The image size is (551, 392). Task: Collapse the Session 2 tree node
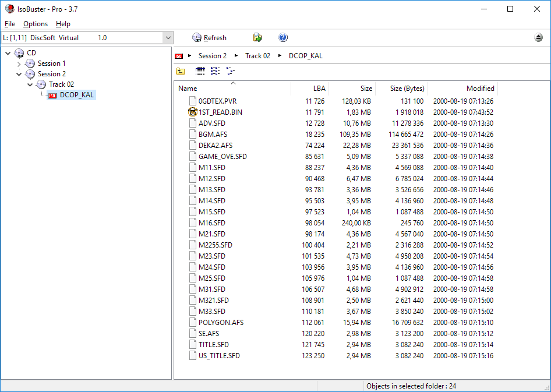[19, 74]
